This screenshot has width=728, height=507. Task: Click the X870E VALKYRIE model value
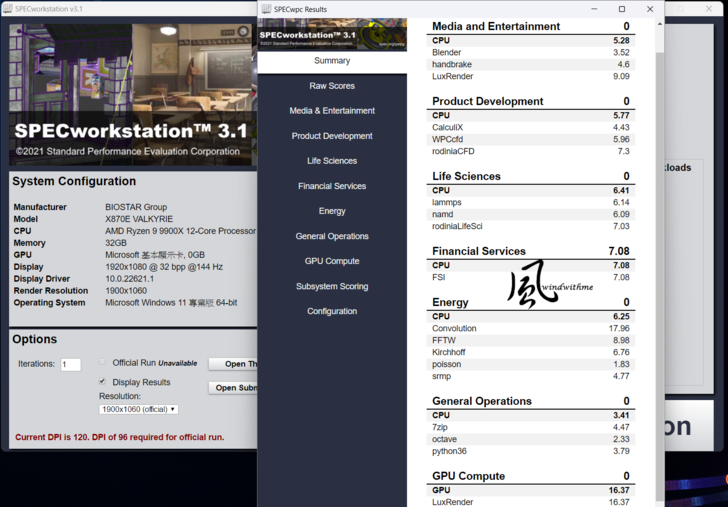139,219
